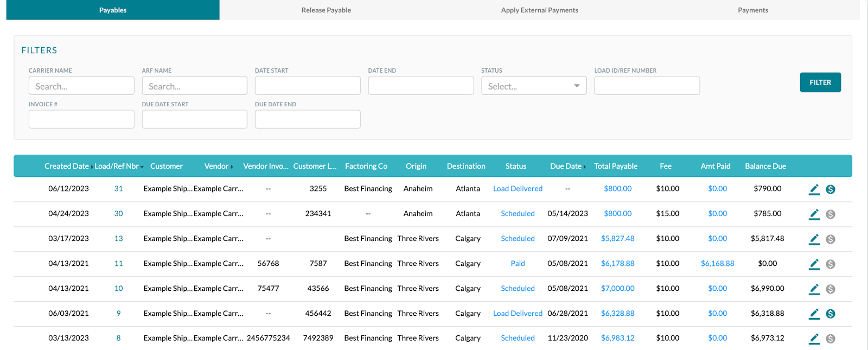This screenshot has width=868, height=350.
Task: Click the Total Payable column header
Action: pos(616,166)
